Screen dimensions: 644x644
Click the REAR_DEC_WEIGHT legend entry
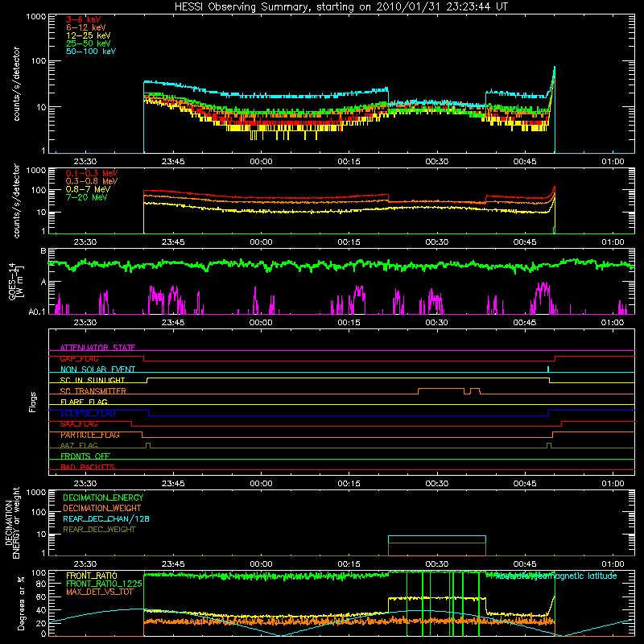click(x=99, y=530)
